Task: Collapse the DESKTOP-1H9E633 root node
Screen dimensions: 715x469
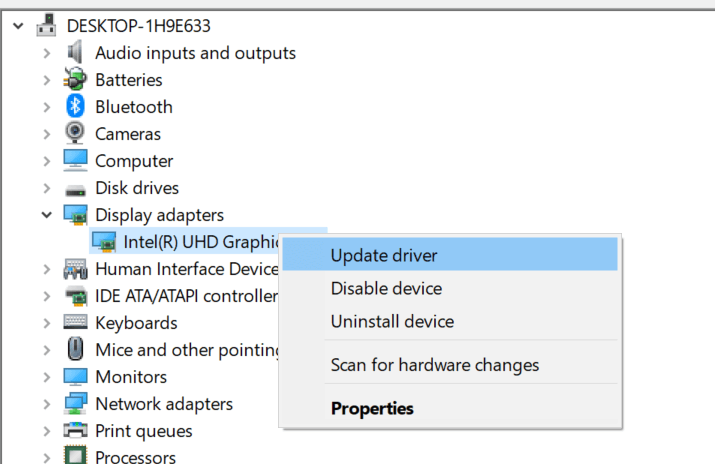Action: pyautogui.click(x=18, y=26)
